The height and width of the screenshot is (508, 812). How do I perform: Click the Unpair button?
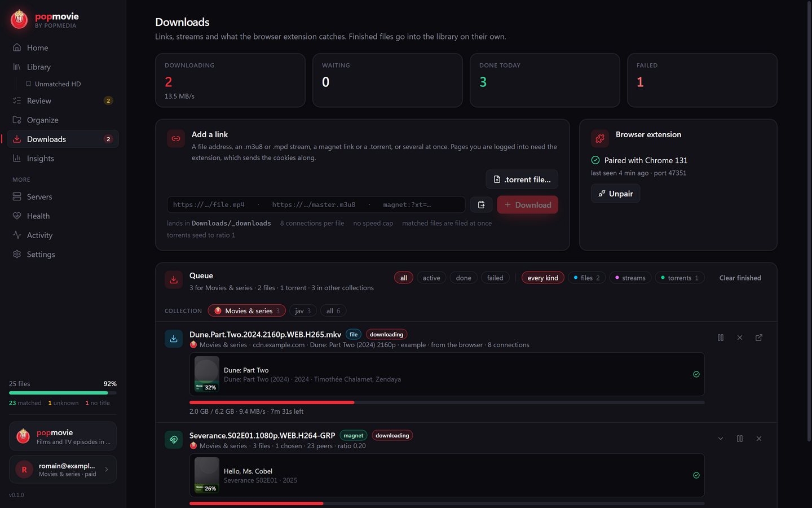point(615,194)
